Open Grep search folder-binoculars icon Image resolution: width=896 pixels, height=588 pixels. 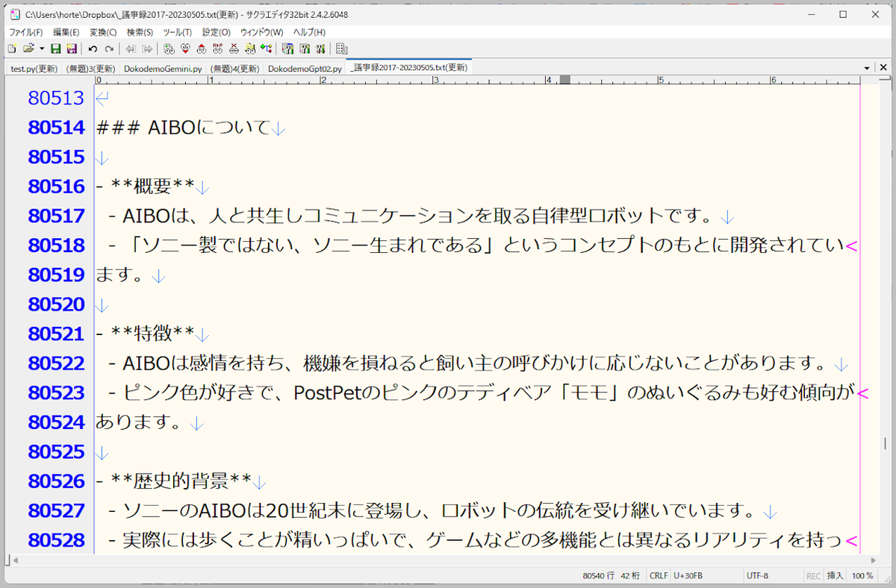point(251,49)
